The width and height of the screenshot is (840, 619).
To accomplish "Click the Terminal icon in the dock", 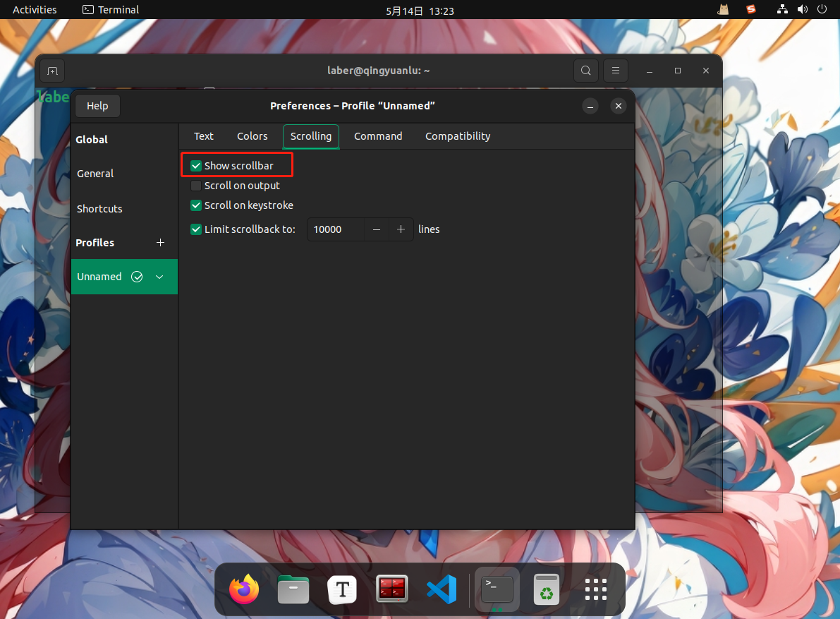I will coord(497,589).
